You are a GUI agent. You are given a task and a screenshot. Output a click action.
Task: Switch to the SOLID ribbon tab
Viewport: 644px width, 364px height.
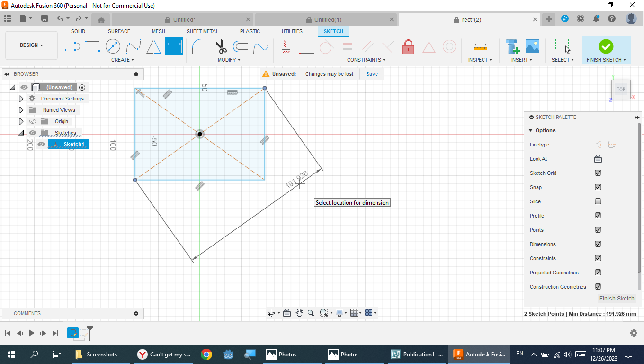[x=78, y=31]
